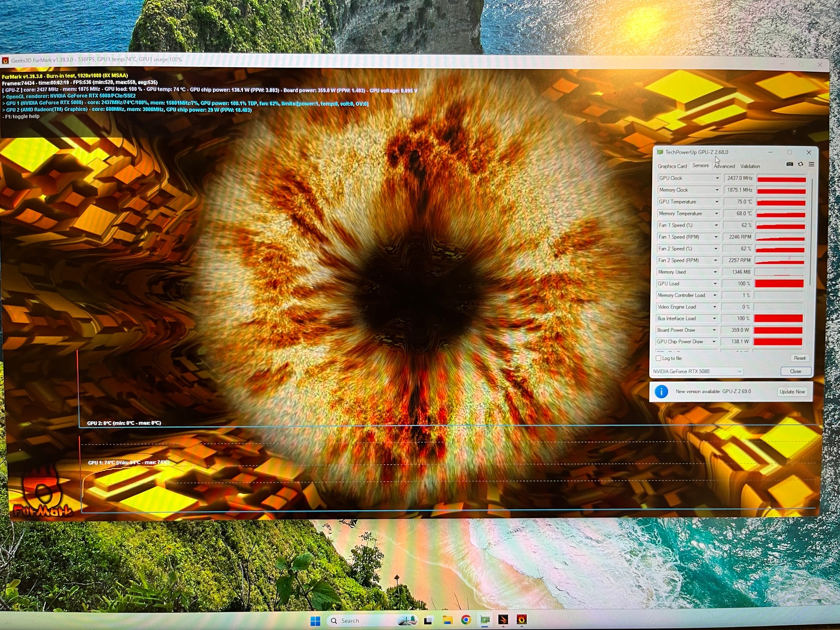840x630 pixels.
Task: Open Task View on taskbar
Action: click(x=428, y=620)
